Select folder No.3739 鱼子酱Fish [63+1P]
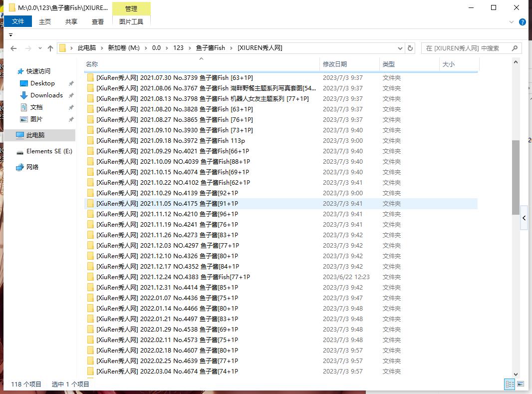 pos(280,78)
